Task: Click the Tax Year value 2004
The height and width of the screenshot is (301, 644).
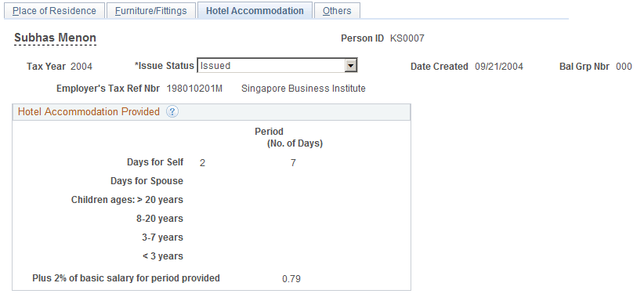Action: coord(81,67)
